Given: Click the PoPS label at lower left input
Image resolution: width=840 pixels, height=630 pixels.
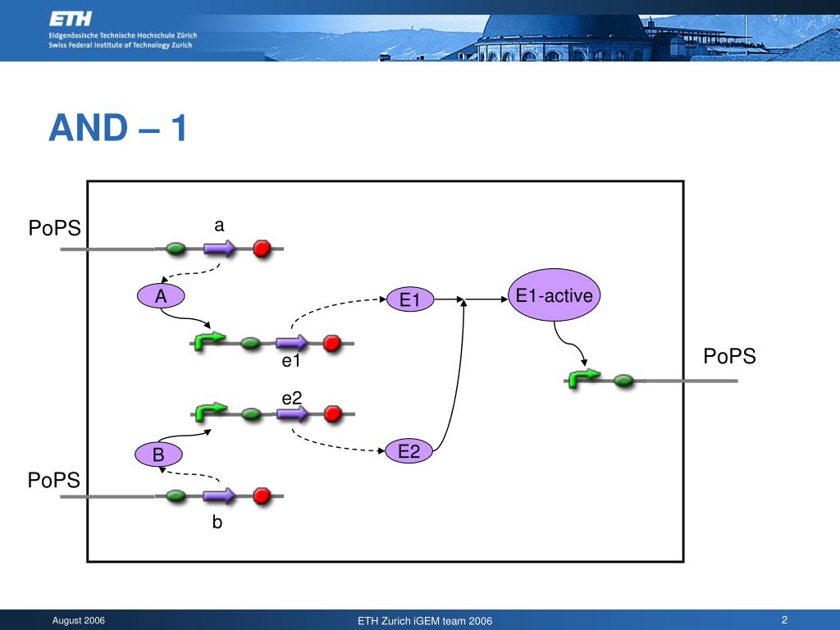Looking at the screenshot, I should [53, 480].
